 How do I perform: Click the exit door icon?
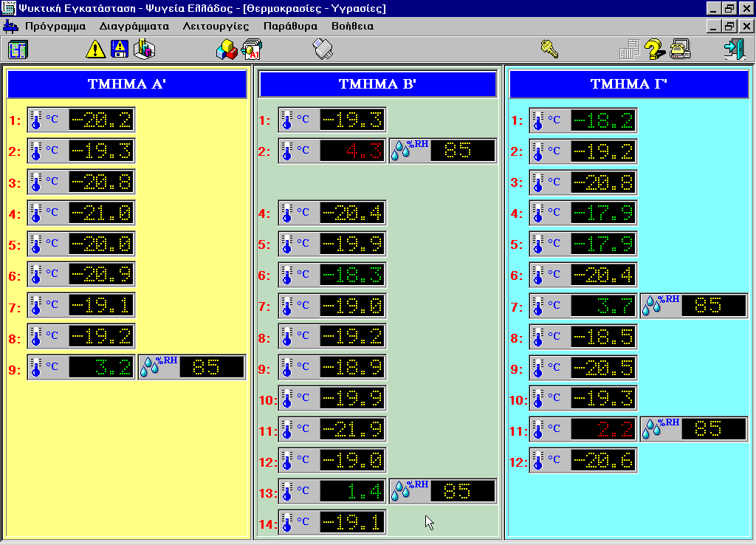734,49
